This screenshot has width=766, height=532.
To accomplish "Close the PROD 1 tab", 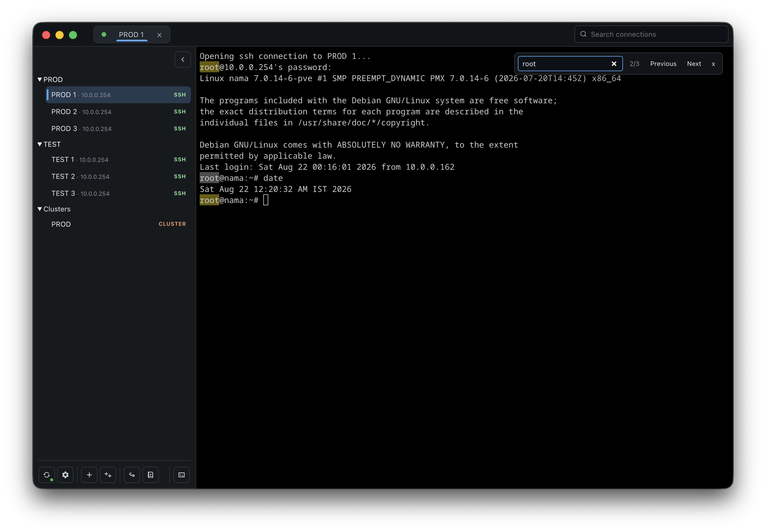I will click(x=159, y=35).
